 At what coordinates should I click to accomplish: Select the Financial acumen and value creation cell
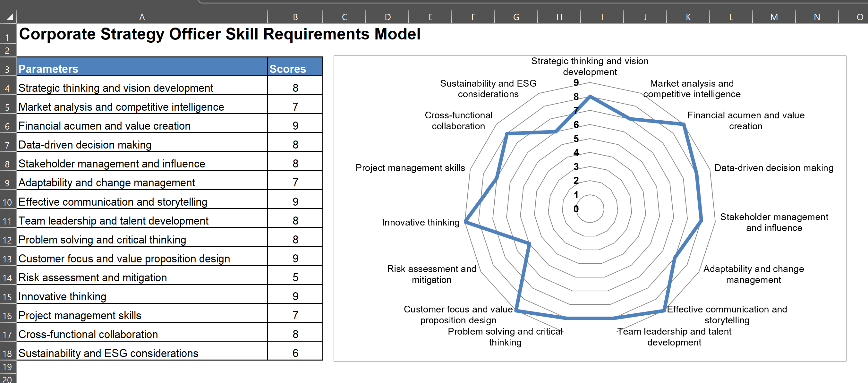[x=141, y=126]
